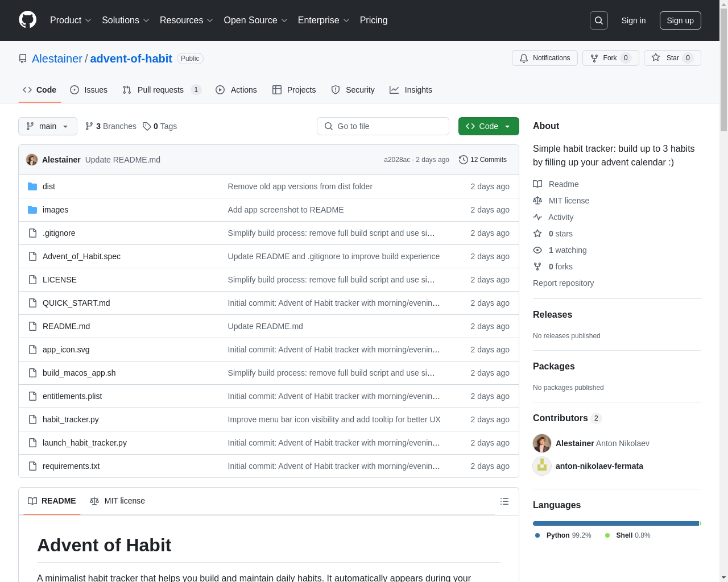Click the file icon beside habit_tracker.py
Viewport: 728px width, 582px height.
(x=32, y=419)
